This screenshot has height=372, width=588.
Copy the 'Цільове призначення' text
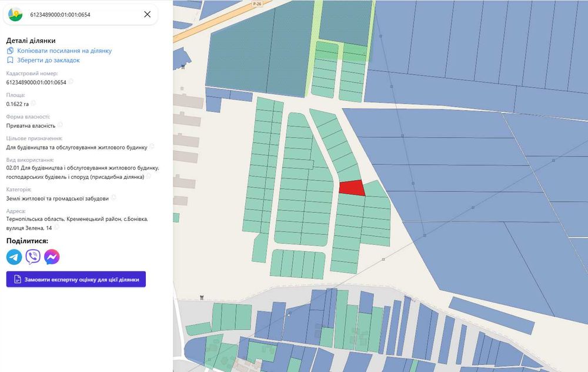[152, 146]
